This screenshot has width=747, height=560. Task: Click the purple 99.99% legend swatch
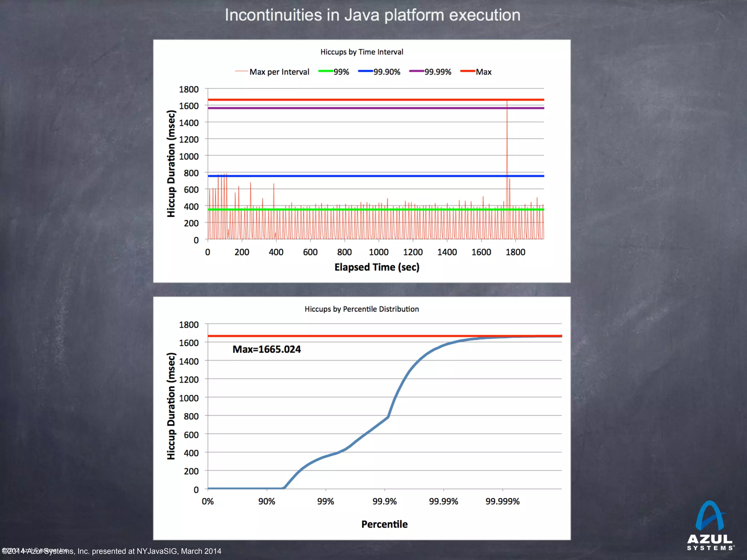point(416,71)
